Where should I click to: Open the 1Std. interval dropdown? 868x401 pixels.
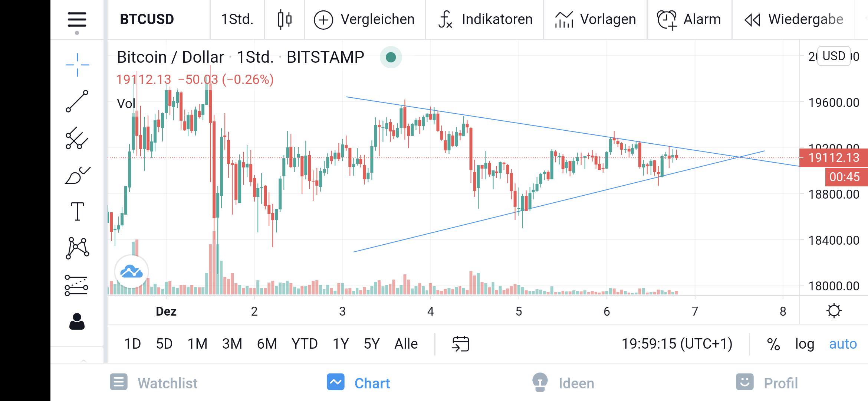click(237, 19)
